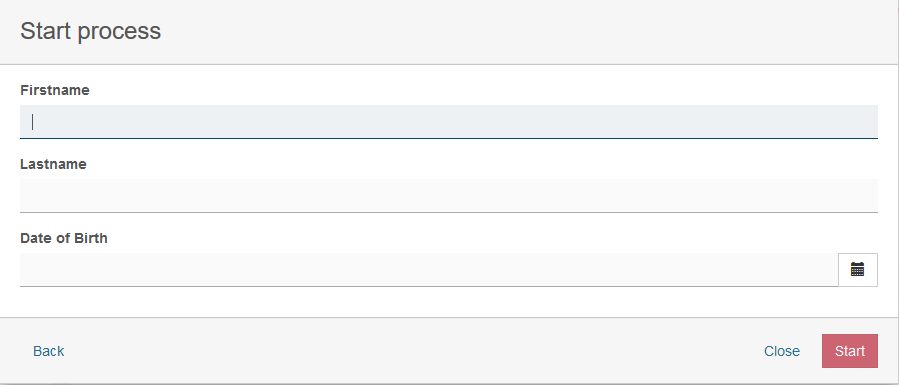The height and width of the screenshot is (385, 899).
Task: Focus the Lastname input field
Action: coord(449,195)
